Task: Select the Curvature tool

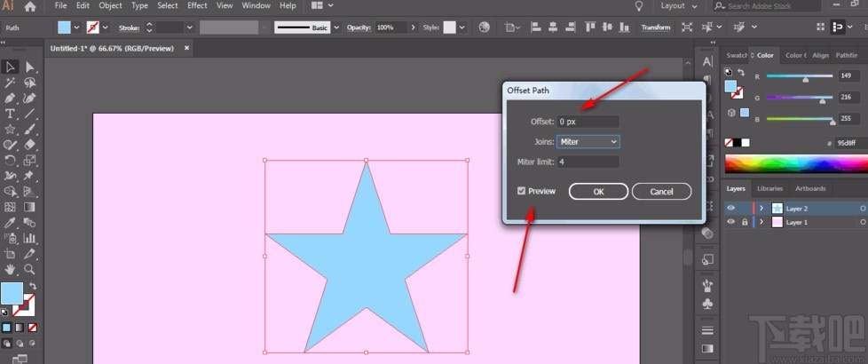Action: click(x=29, y=98)
